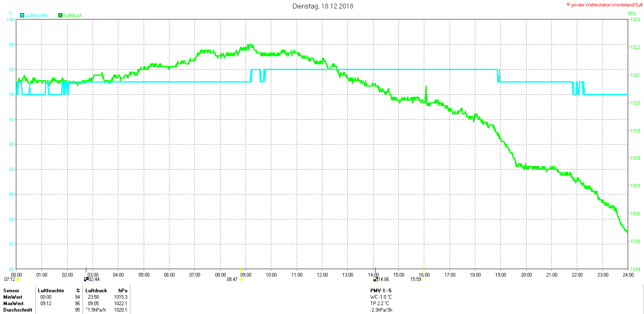The width and height of the screenshot is (644, 314).
Task: Click the -2.3hPa/3h pressure tendency reading
Action: (381, 310)
